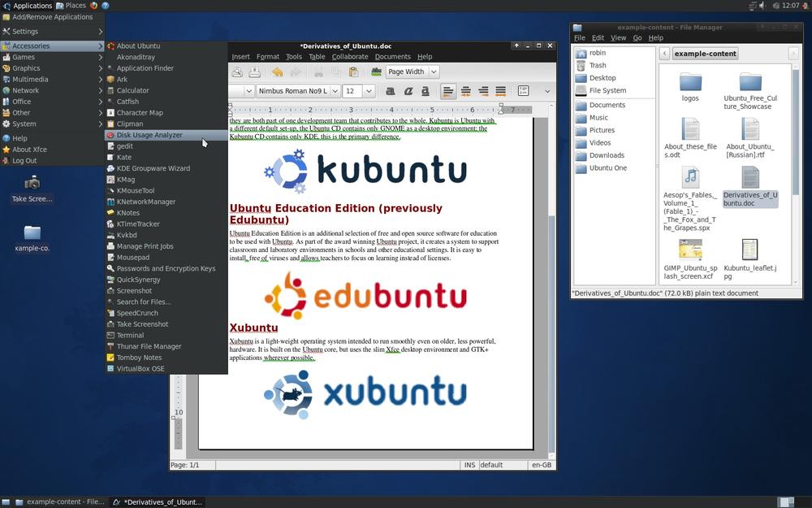Select the Bold formatting icon
The height and width of the screenshot is (508, 812).
click(389, 91)
